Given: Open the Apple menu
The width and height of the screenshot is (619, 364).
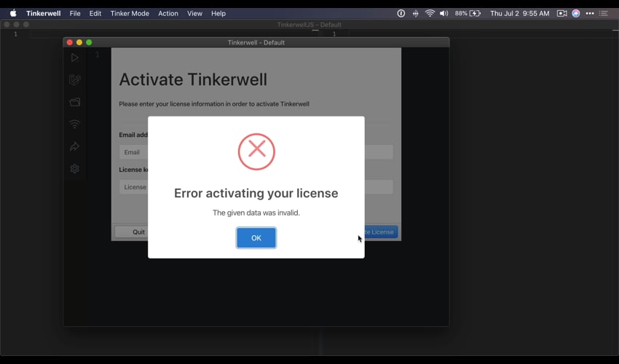Looking at the screenshot, I should pos(13,13).
